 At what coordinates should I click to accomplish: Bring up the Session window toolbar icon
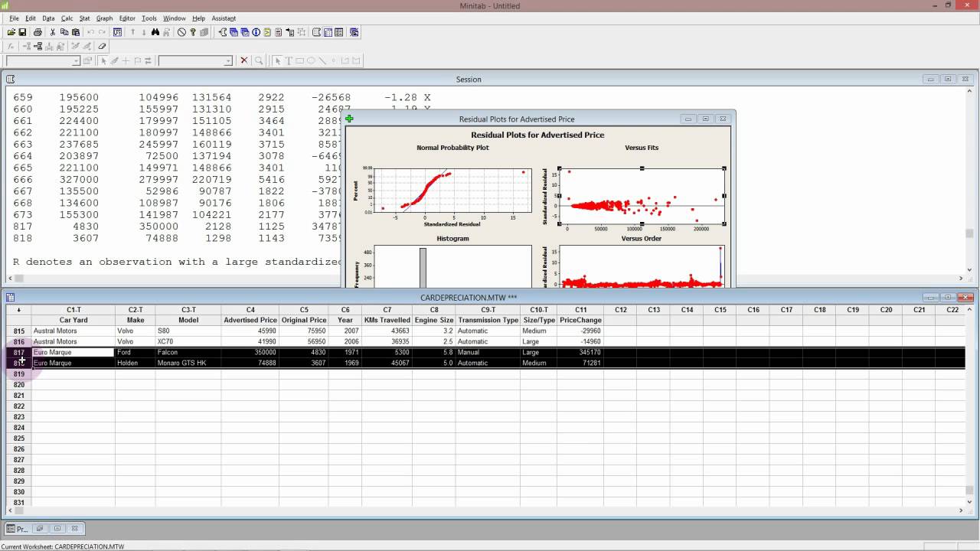pos(316,32)
